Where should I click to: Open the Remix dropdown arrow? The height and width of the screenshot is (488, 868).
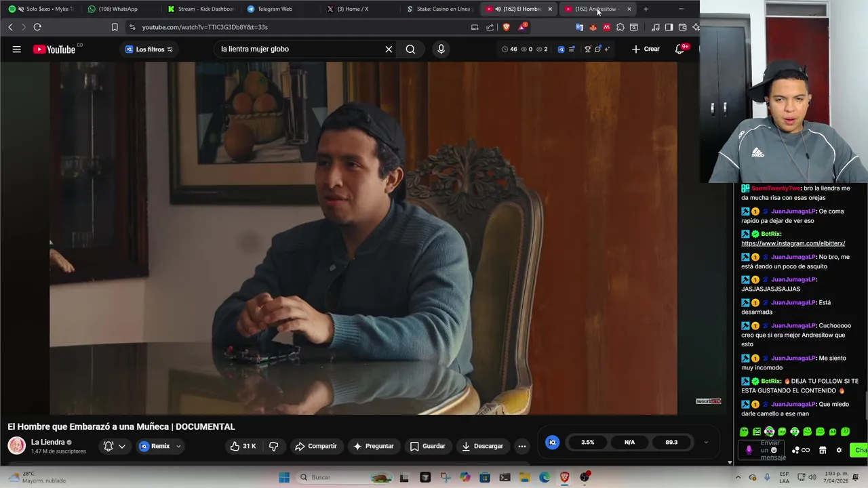(178, 446)
